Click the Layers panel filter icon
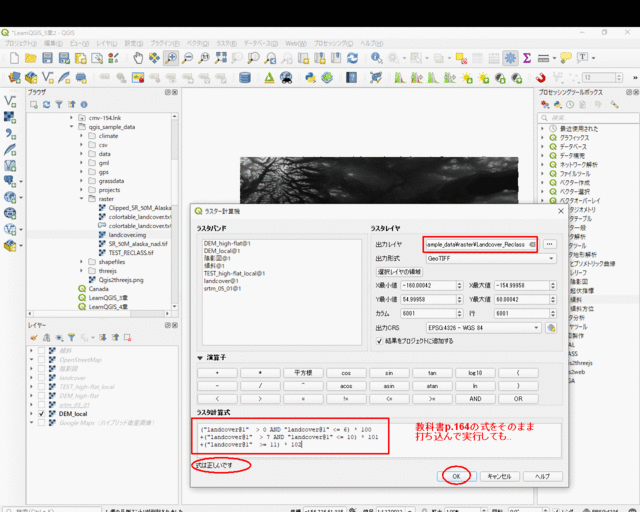Viewport: 640px width, 512px height. (x=71, y=338)
